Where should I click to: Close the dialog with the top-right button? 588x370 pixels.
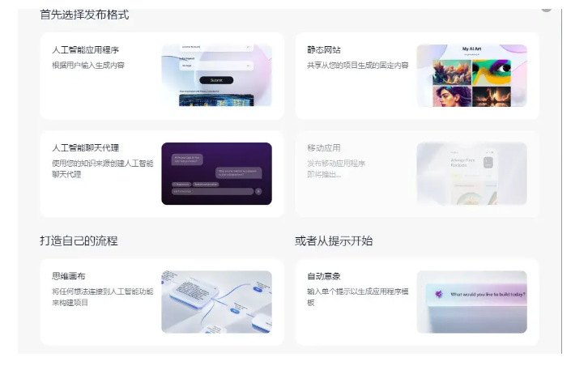(x=546, y=6)
